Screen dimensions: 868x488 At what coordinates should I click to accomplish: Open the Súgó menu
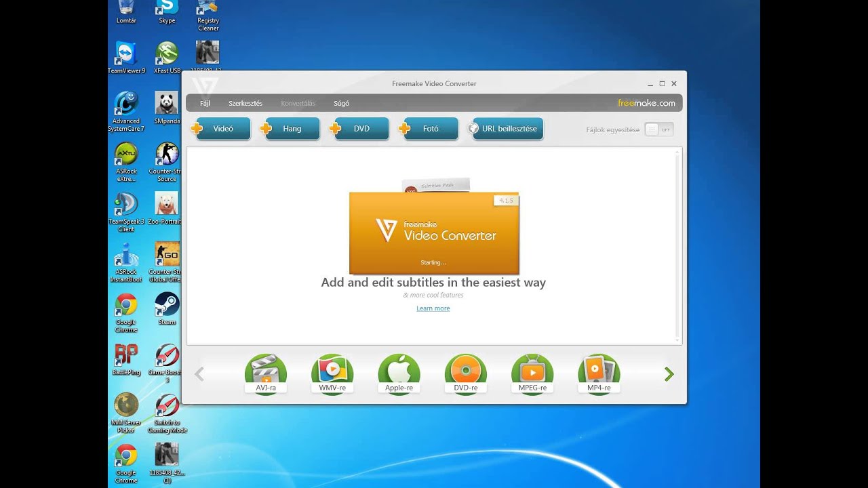coord(342,104)
